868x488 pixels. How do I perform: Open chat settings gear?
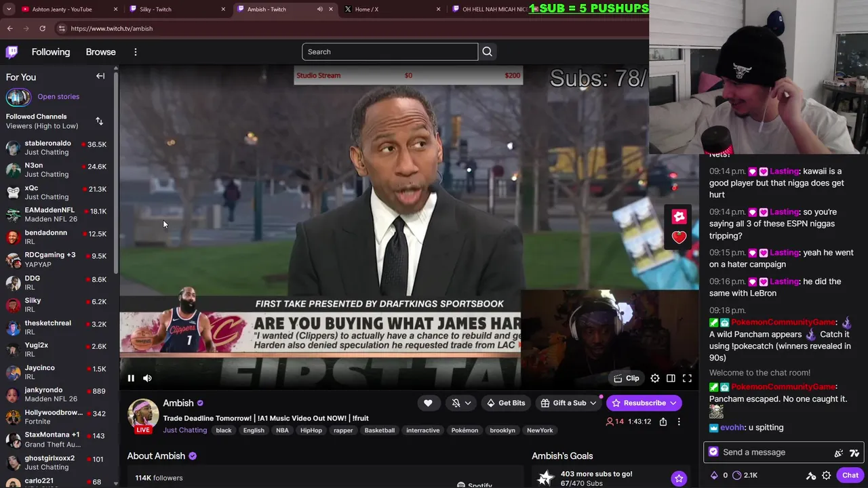coord(827,476)
